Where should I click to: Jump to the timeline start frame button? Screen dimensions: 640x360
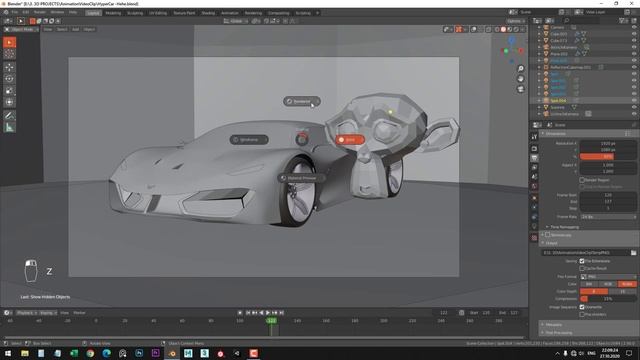click(x=248, y=313)
